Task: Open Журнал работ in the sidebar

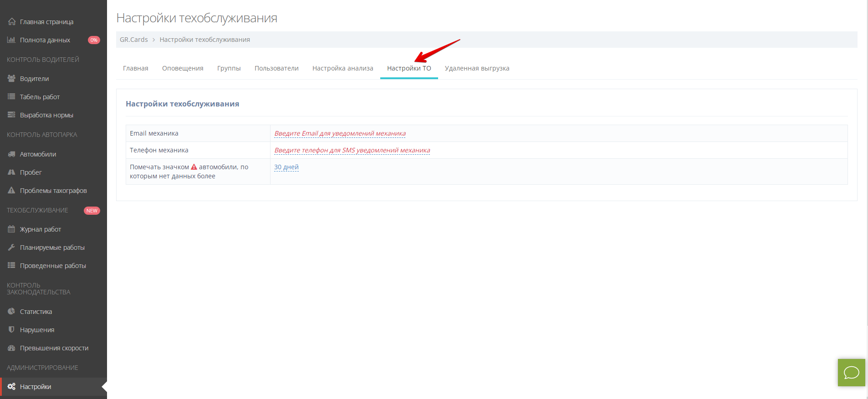Action: coord(40,229)
